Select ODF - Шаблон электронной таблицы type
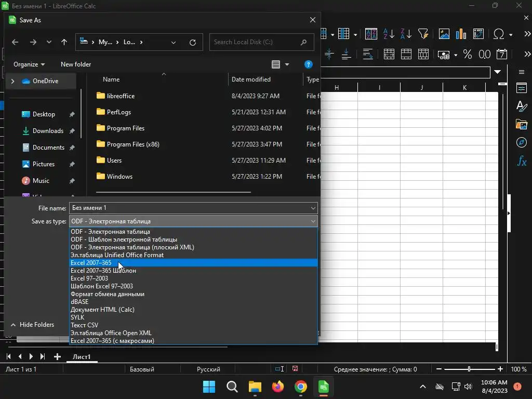This screenshot has width=532, height=399. (x=193, y=239)
